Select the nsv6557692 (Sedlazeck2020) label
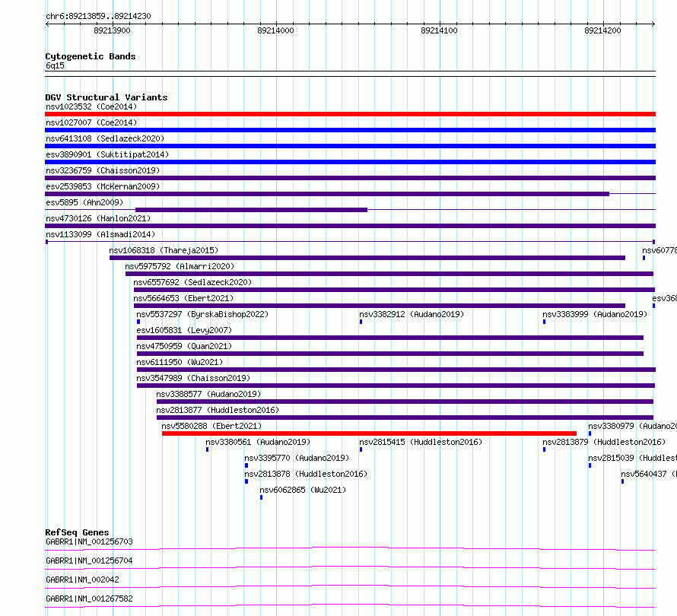The image size is (677, 616). [192, 282]
